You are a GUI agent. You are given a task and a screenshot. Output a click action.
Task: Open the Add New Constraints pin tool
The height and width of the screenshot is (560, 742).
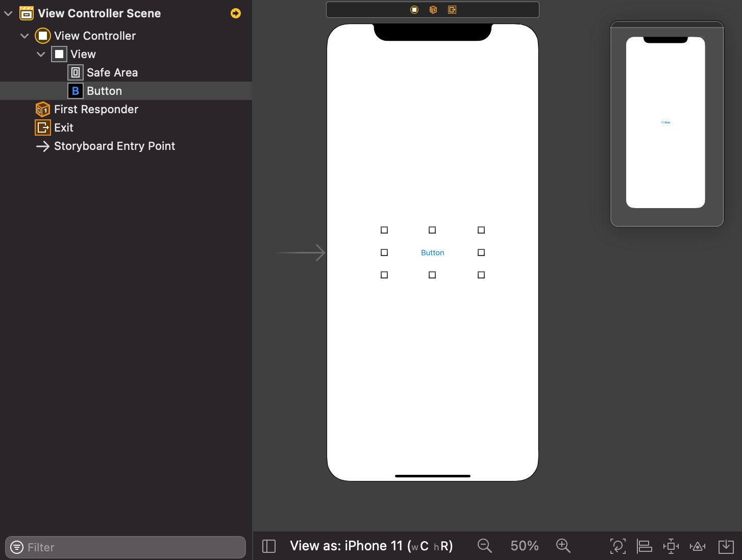tap(671, 546)
